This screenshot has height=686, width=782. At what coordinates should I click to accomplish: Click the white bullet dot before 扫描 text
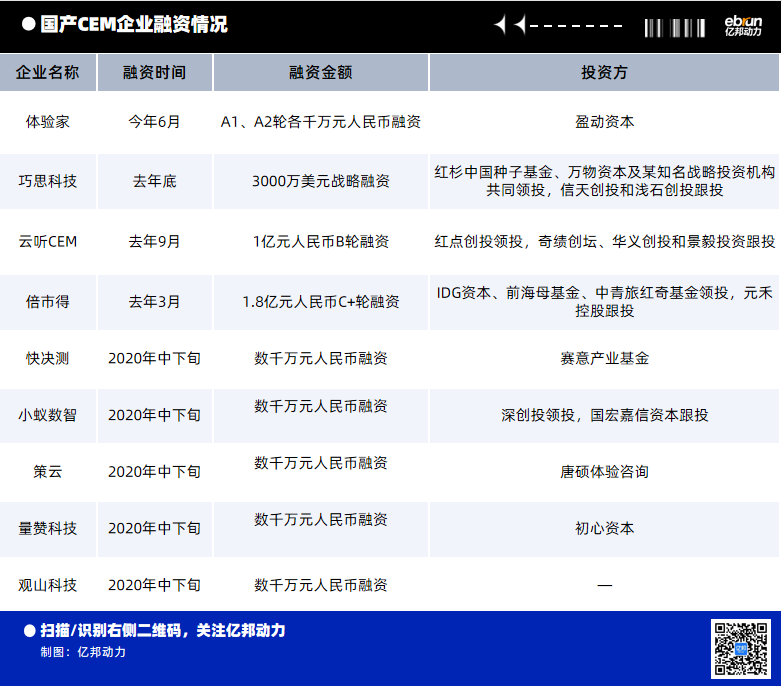click(x=28, y=630)
